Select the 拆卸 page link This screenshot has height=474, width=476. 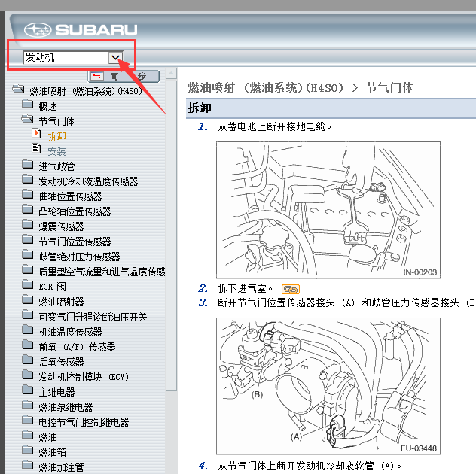[x=56, y=136]
